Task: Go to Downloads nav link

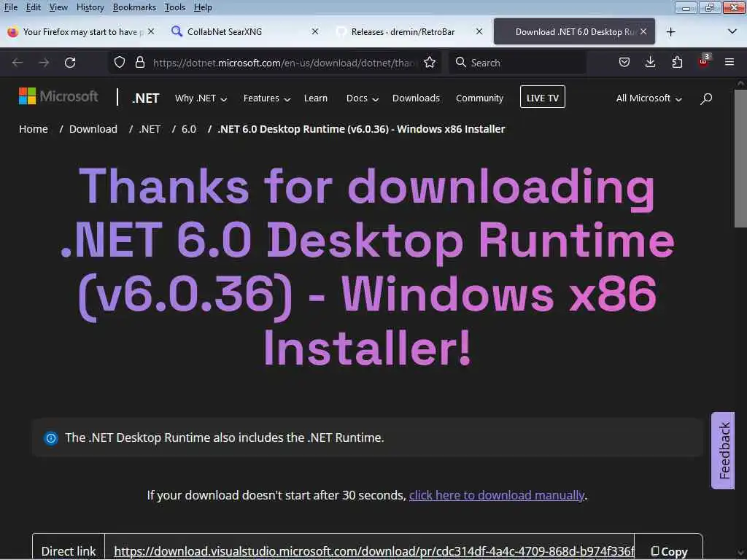Action: (x=416, y=98)
